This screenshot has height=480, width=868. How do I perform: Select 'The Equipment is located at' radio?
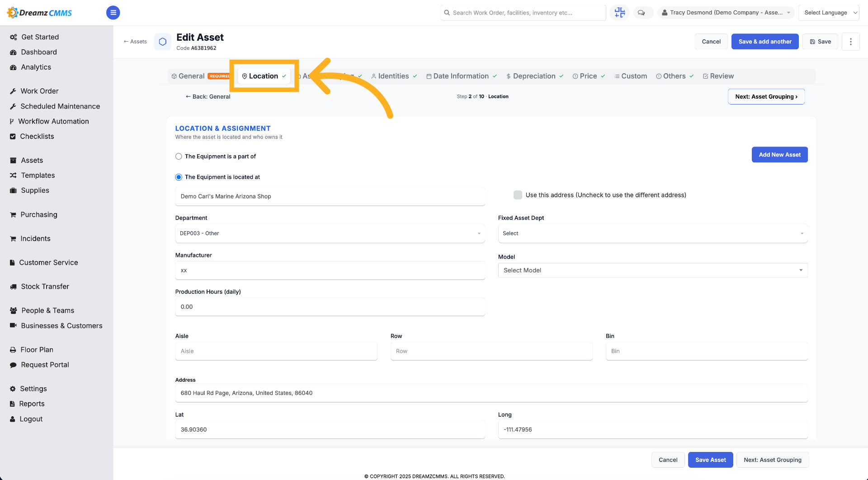tap(179, 177)
